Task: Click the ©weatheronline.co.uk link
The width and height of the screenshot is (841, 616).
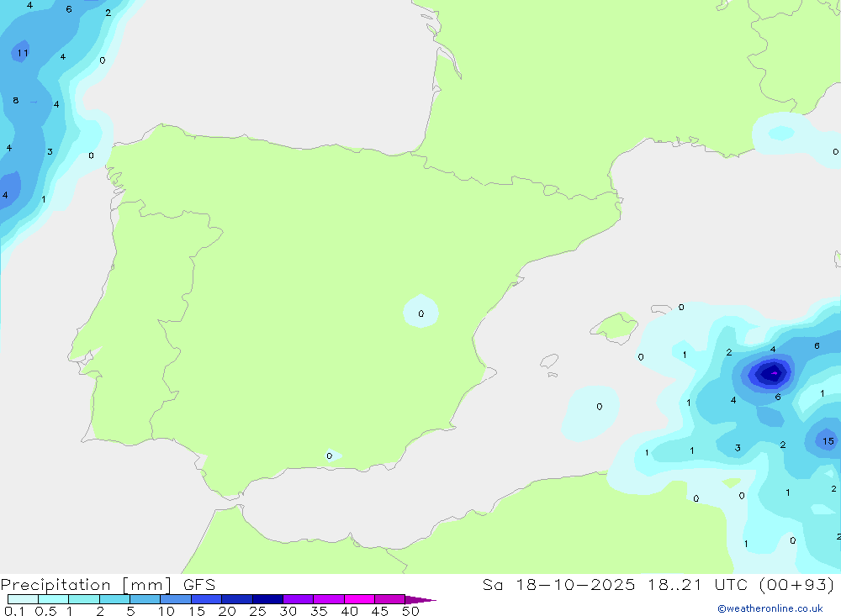Action: coord(770,608)
